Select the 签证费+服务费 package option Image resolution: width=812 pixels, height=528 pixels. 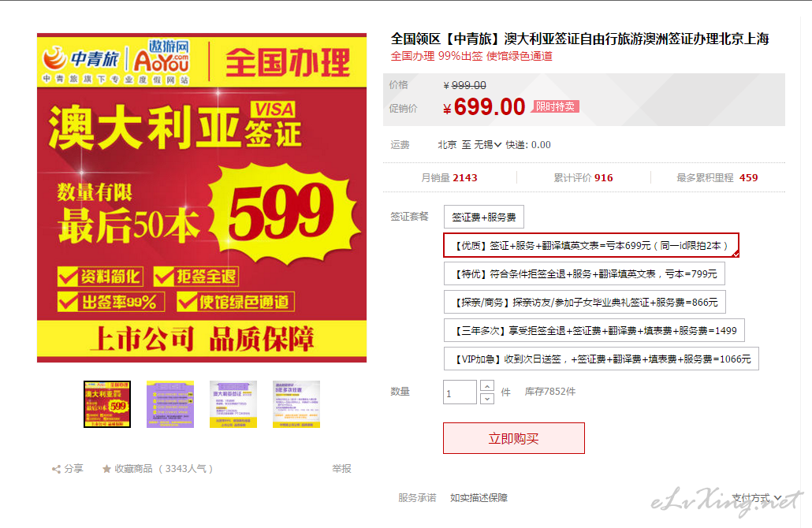pyautogui.click(x=484, y=217)
